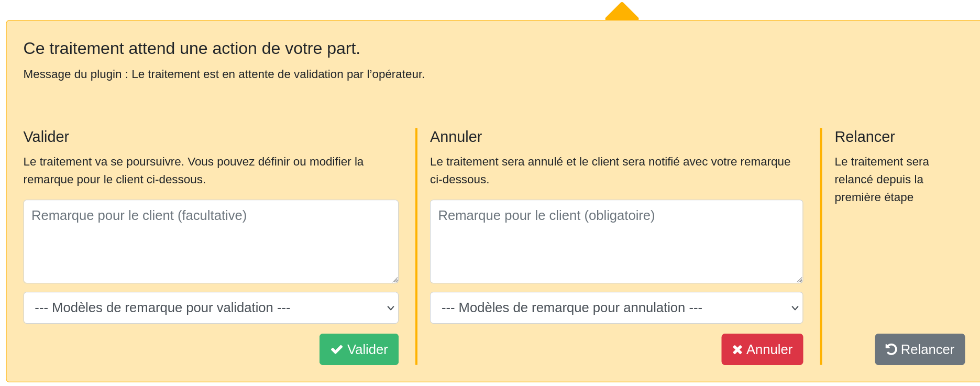Image resolution: width=980 pixels, height=386 pixels.
Task: Click the checkmark icon on the Valider button
Action: pyautogui.click(x=337, y=349)
